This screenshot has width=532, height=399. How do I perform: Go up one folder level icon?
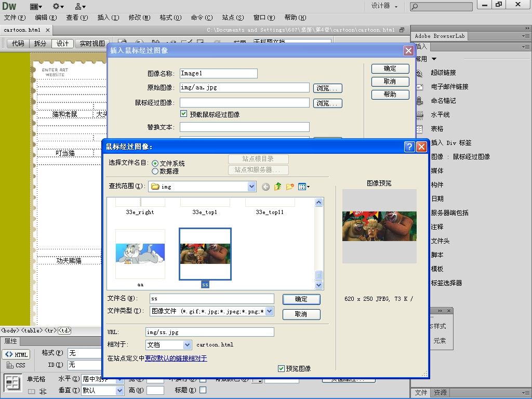coord(278,187)
